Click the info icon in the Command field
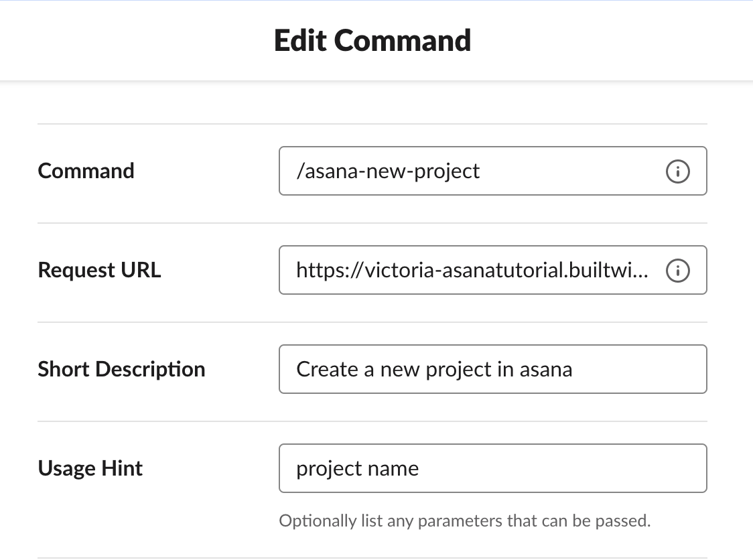753x560 pixels. [x=677, y=171]
